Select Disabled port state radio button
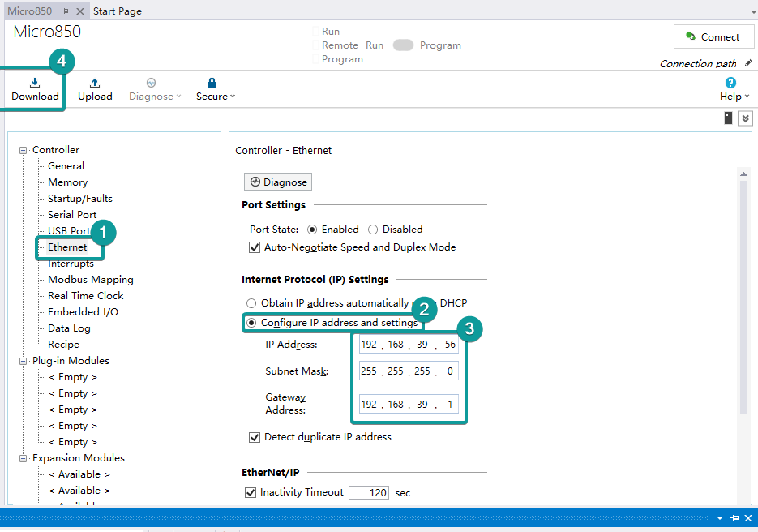Viewport: 758px width, 532px height. (x=373, y=230)
